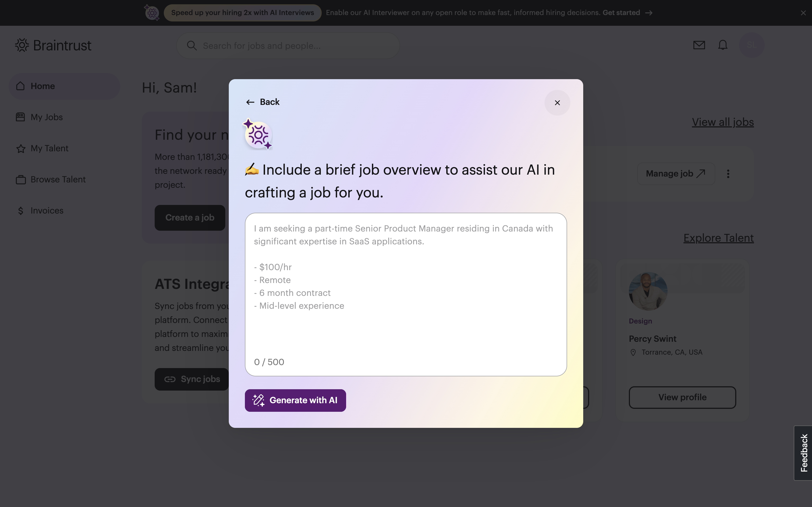Go back with the Back arrow
The width and height of the screenshot is (812, 507).
pos(263,102)
